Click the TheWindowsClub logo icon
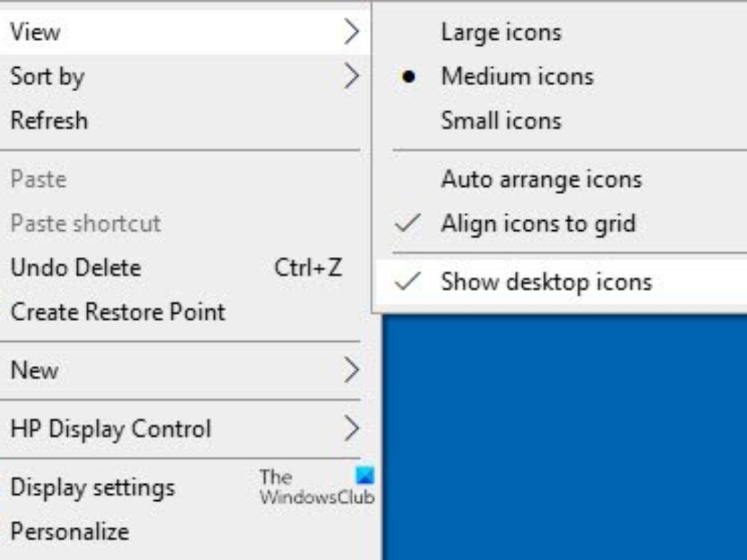Image resolution: width=747 pixels, height=560 pixels. tap(365, 476)
